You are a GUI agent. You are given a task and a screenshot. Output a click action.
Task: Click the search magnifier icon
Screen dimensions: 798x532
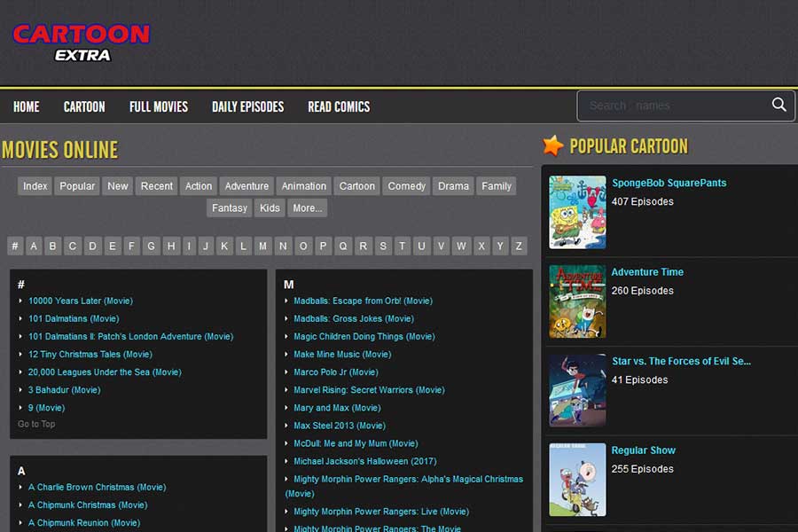coord(778,105)
